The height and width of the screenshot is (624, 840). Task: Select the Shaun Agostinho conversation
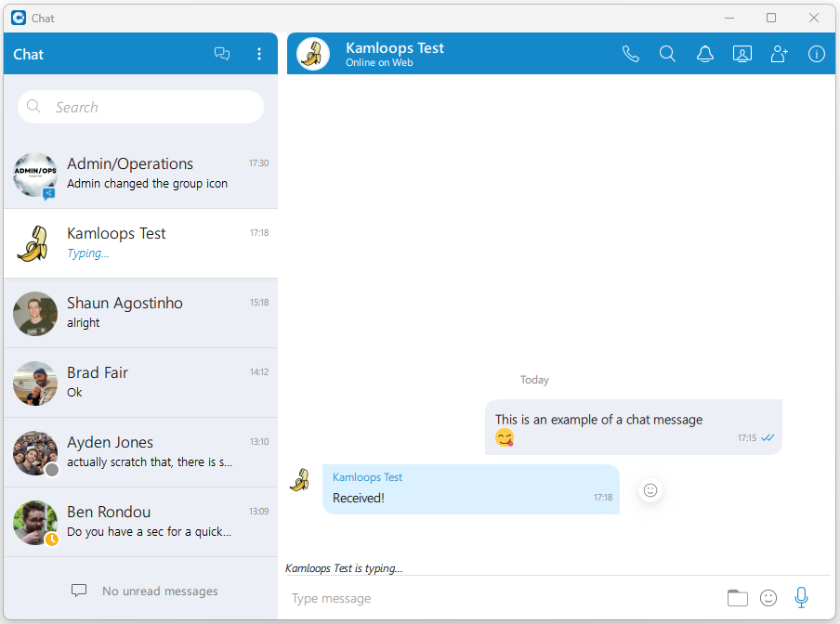pyautogui.click(x=140, y=313)
